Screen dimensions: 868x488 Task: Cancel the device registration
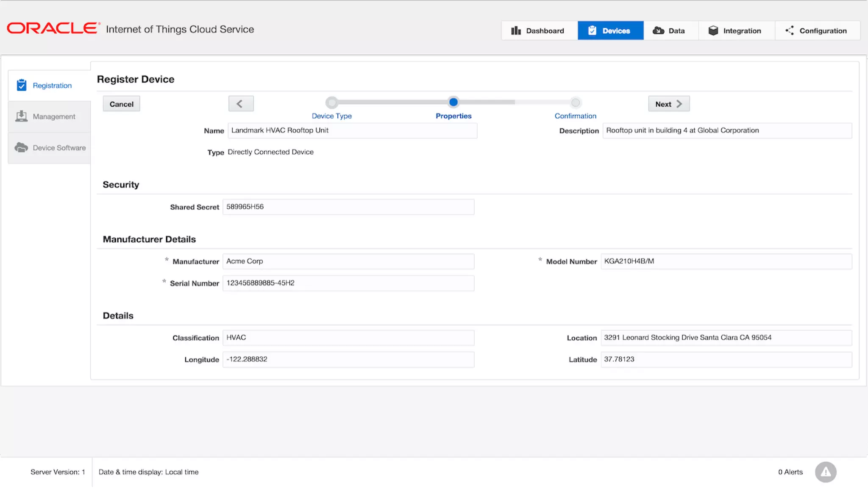(121, 104)
